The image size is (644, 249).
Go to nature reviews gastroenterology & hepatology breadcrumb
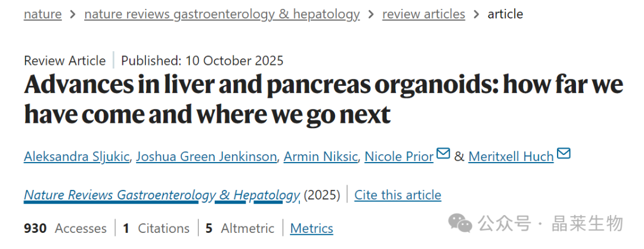click(222, 14)
